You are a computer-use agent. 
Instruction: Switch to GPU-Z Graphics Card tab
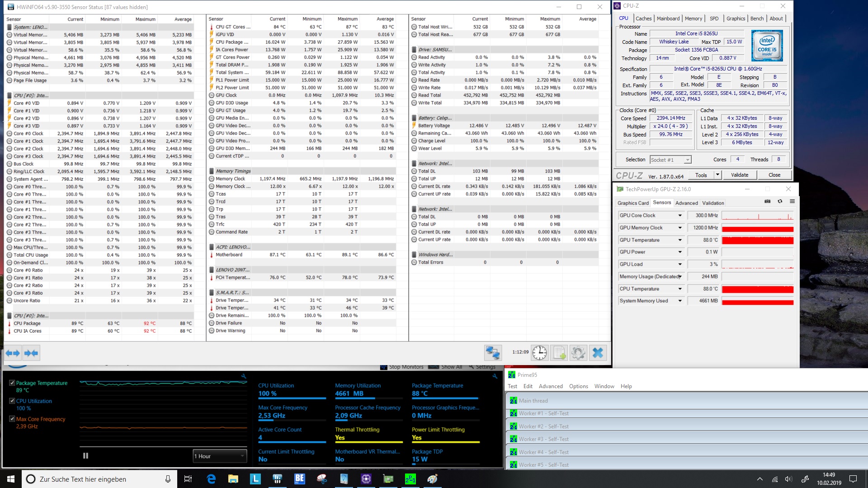[x=633, y=203]
